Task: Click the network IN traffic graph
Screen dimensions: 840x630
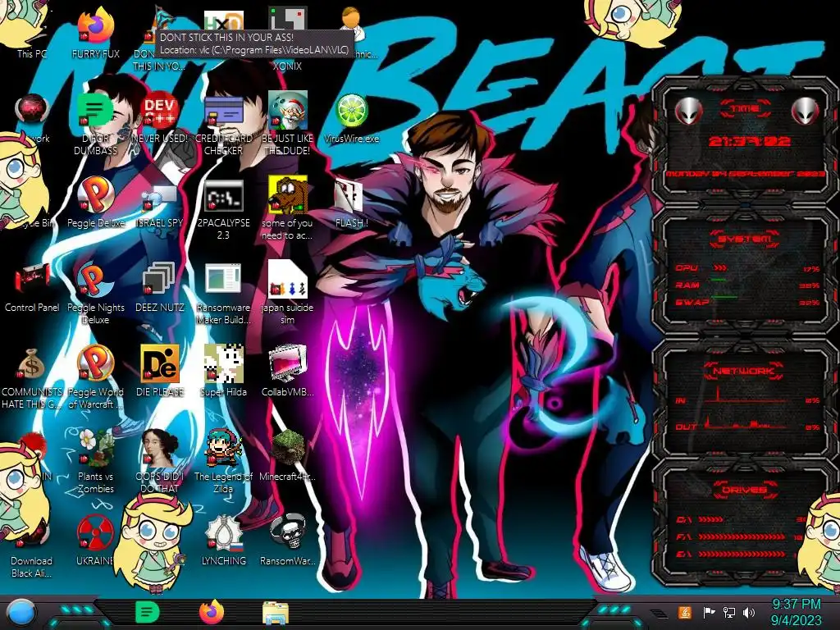Action: click(x=746, y=395)
